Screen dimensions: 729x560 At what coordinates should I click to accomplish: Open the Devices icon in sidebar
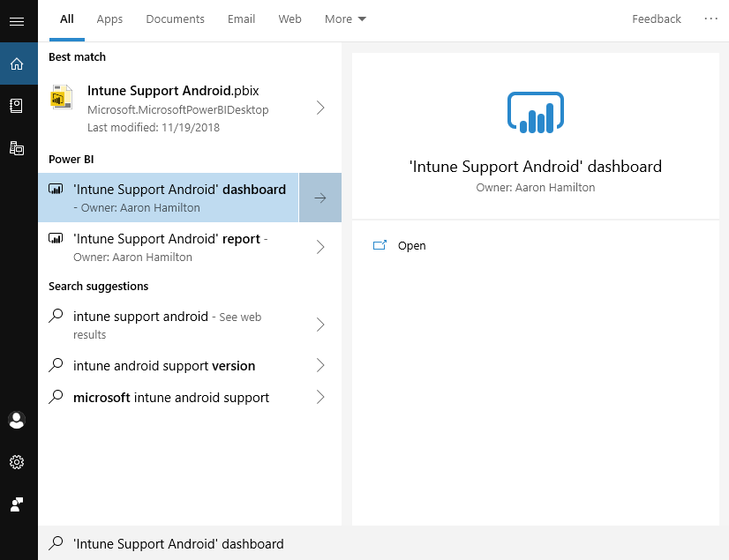point(17,148)
